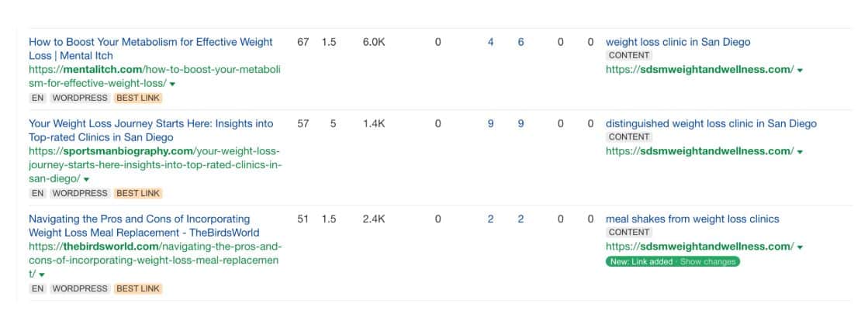The width and height of the screenshot is (868, 328).
Task: Click the WORDPRESS tag in sportsmanbiography row
Action: click(80, 193)
